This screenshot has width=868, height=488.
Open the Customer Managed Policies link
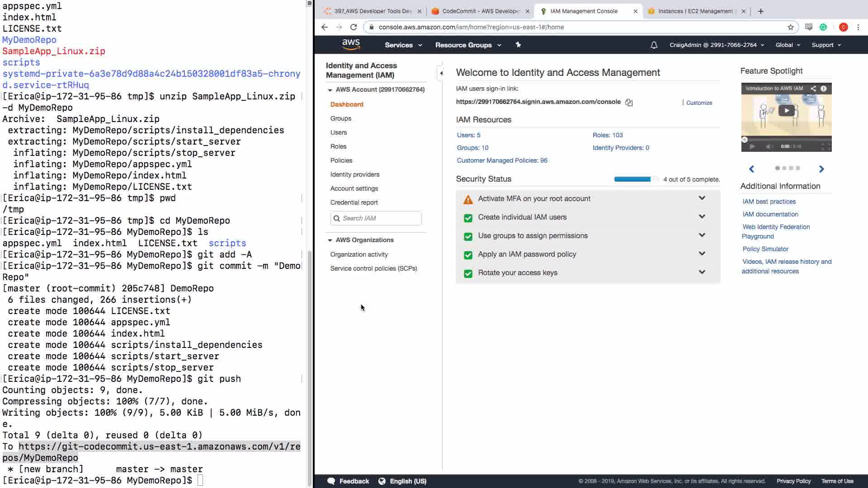[502, 160]
